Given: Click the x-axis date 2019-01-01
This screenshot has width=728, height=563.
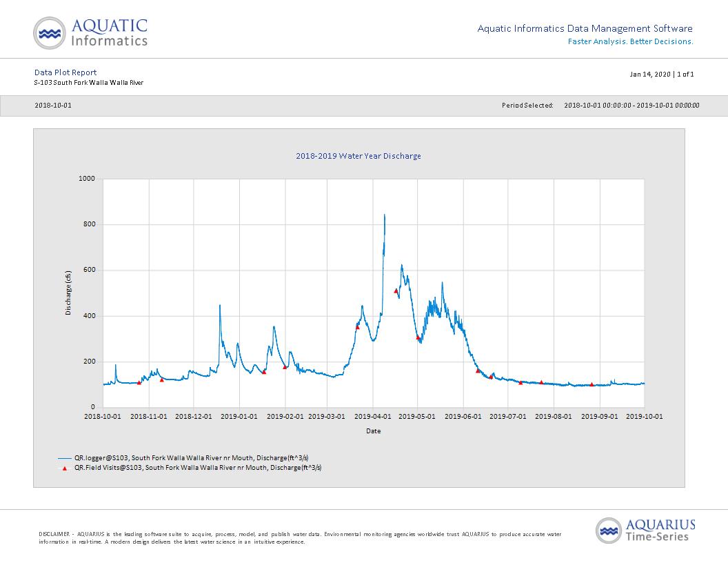Looking at the screenshot, I should (239, 417).
